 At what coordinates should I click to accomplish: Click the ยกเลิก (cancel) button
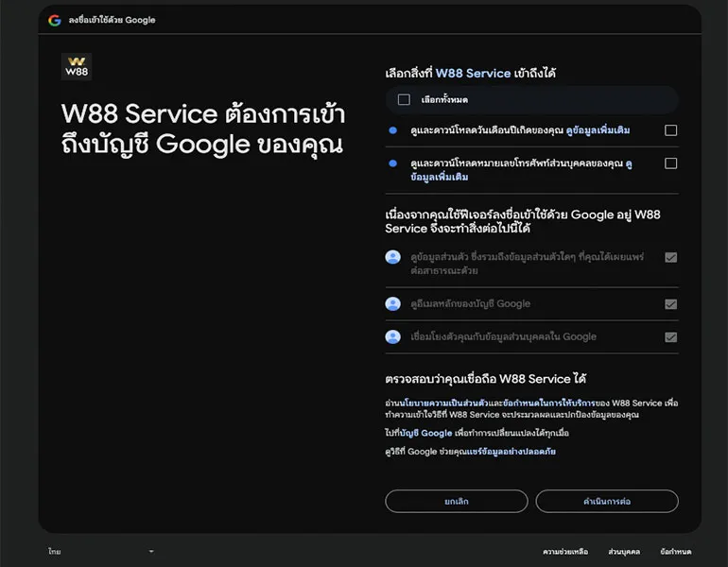point(457,501)
